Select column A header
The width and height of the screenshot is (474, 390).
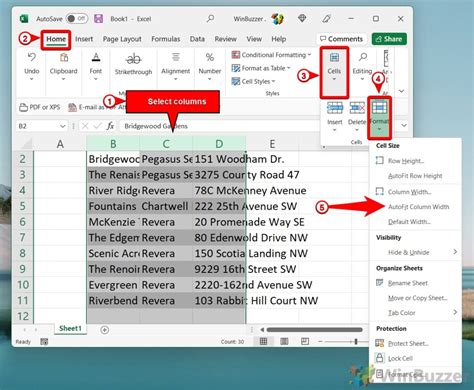[x=60, y=144]
